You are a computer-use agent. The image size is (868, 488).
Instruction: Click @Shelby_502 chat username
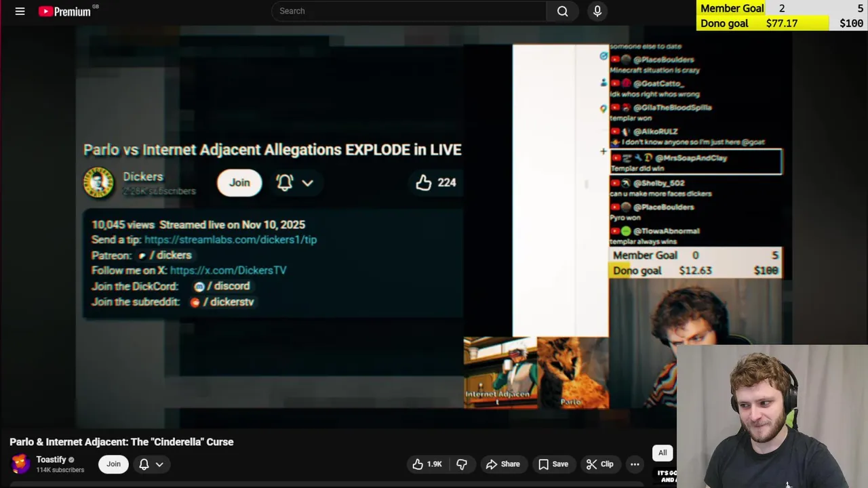[658, 183]
